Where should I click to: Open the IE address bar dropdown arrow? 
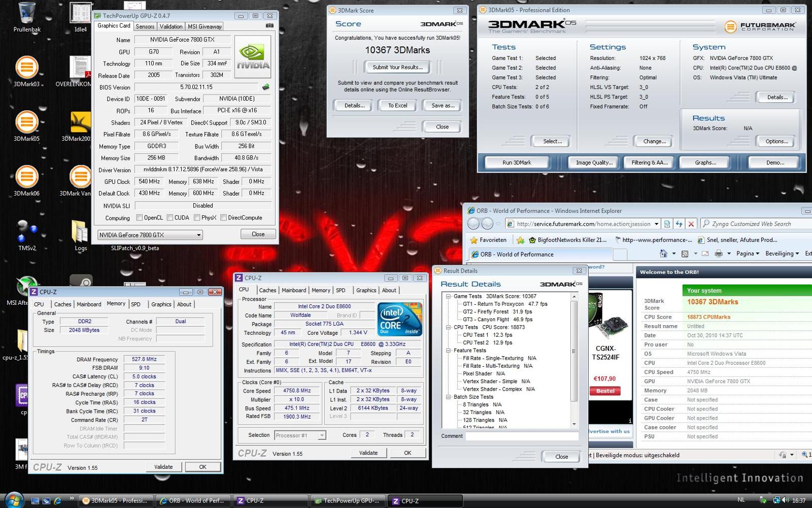656,224
